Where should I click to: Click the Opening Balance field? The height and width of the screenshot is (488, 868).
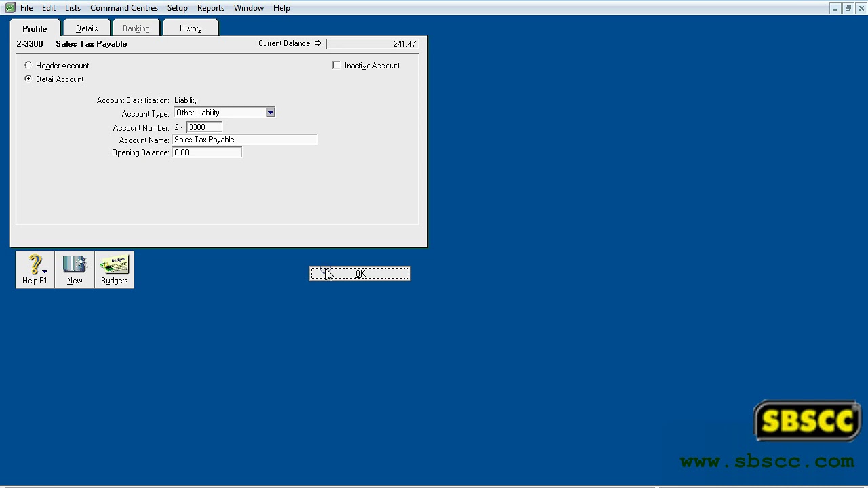(207, 152)
